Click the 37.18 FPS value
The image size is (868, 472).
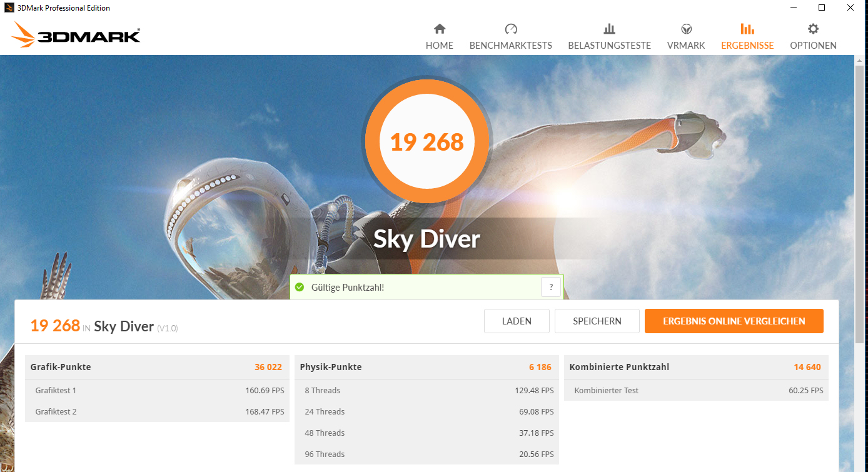537,433
